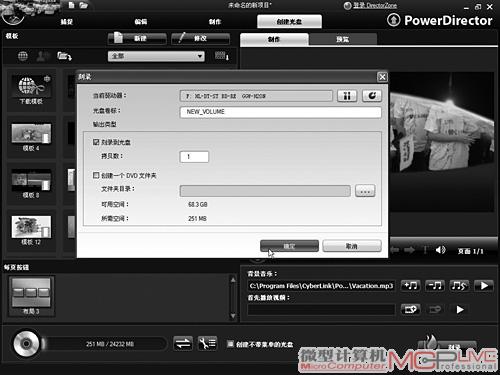Click the drive info icon button
Viewport: 500px width, 375px height.
tap(347, 96)
